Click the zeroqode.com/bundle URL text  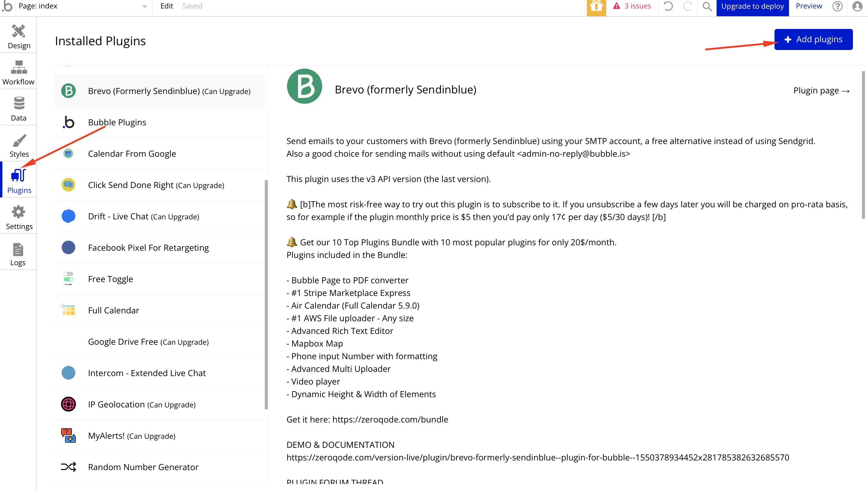pos(390,419)
